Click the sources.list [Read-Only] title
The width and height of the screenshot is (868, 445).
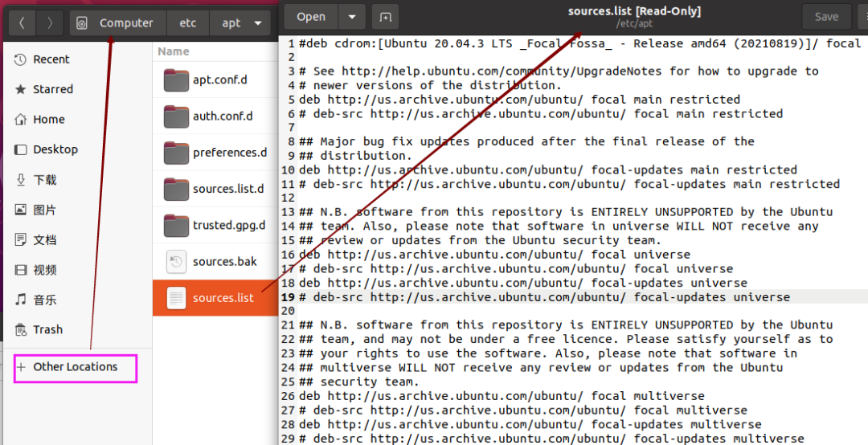(634, 11)
